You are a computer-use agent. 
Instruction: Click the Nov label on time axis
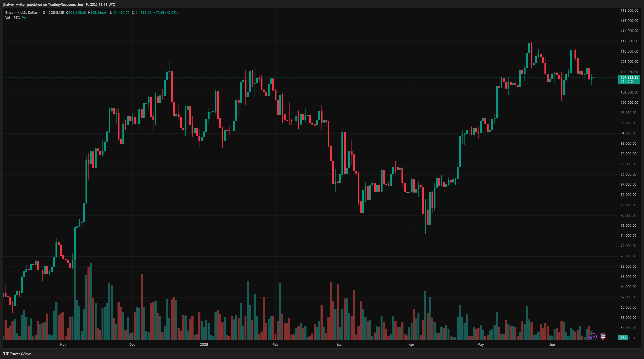coord(63,345)
